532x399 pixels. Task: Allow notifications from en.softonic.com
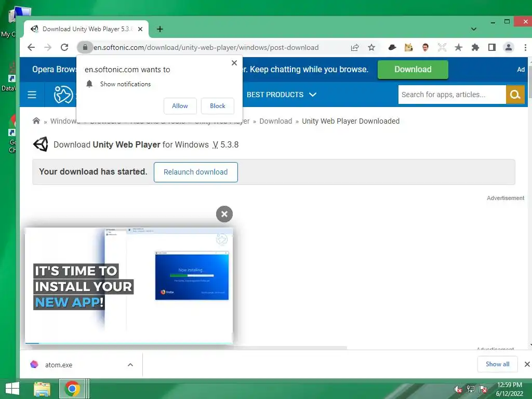[x=180, y=106]
